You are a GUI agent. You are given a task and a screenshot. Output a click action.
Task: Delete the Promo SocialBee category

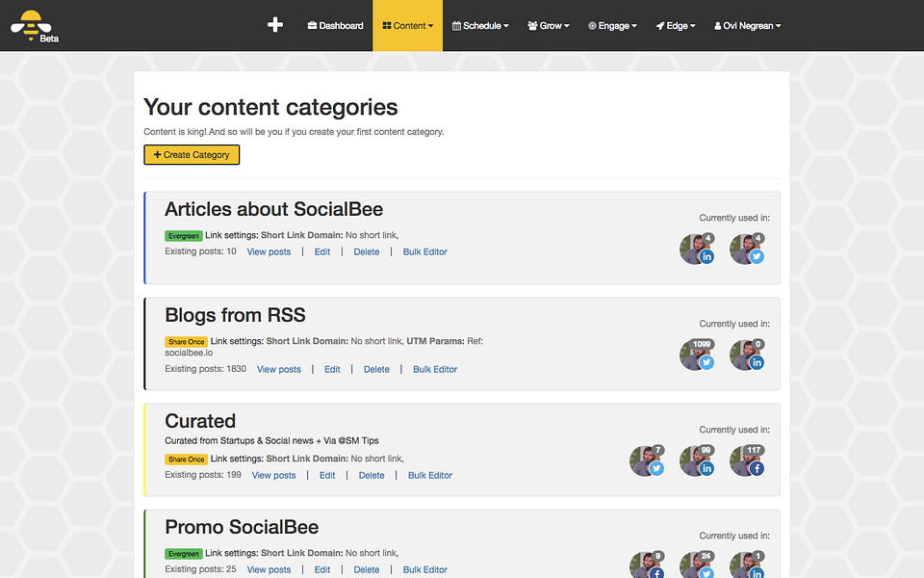coord(367,569)
